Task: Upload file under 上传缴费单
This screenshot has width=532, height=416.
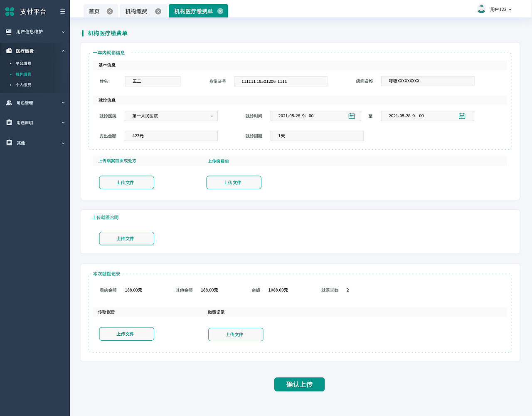Action: click(234, 183)
